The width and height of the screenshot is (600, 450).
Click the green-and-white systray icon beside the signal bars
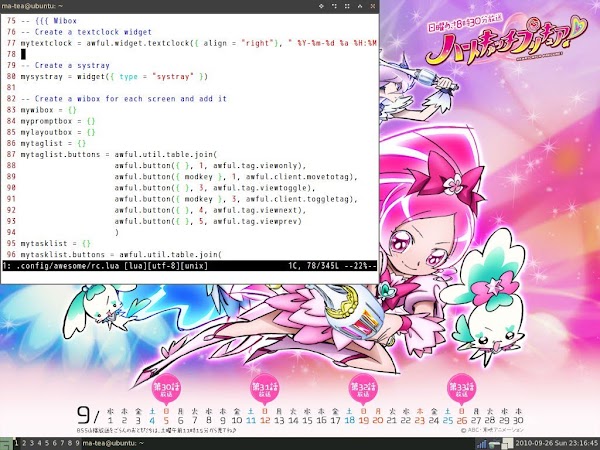coord(494,444)
